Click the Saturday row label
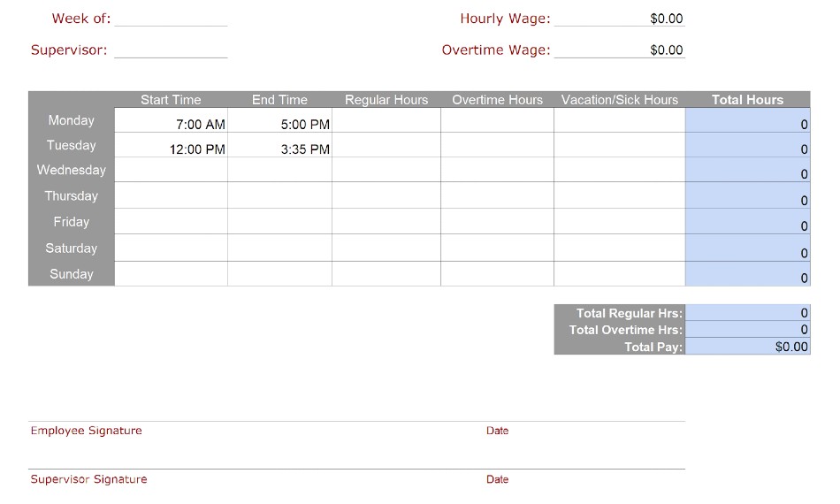 tap(72, 248)
